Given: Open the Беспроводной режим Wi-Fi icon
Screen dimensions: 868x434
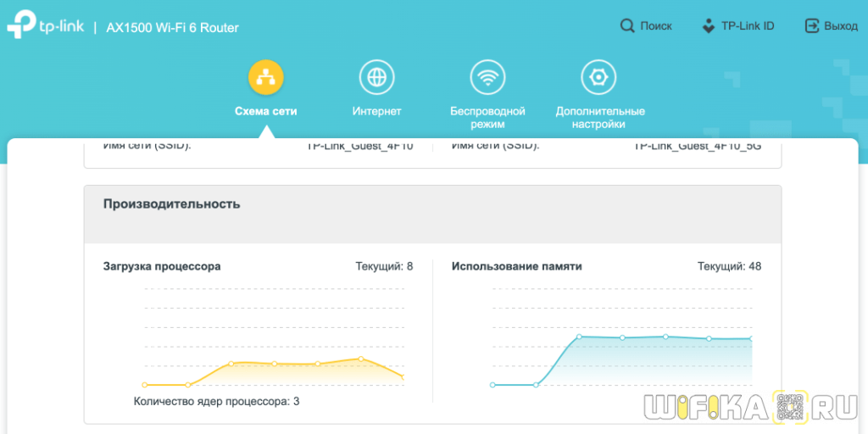Looking at the screenshot, I should [x=487, y=77].
